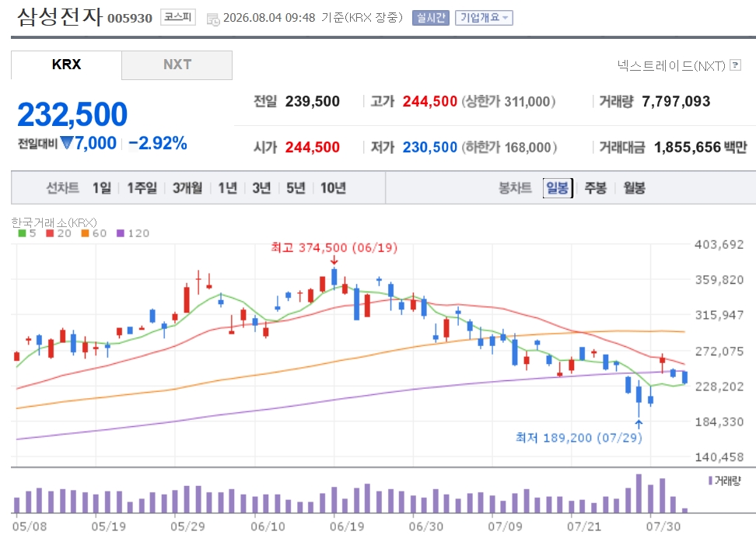Screen dimensions: 756x549
Task: Select the 일봉 daily candle option
Action: point(558,187)
